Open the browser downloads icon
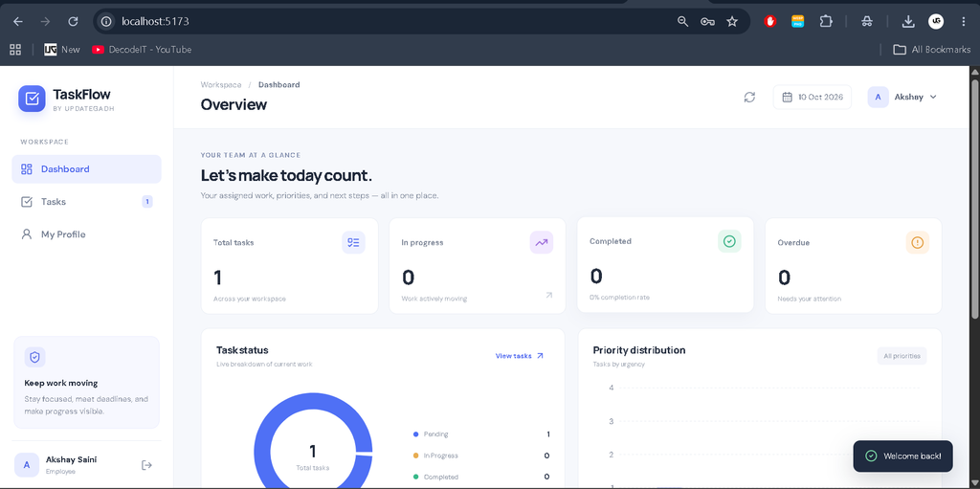 pos(908,21)
